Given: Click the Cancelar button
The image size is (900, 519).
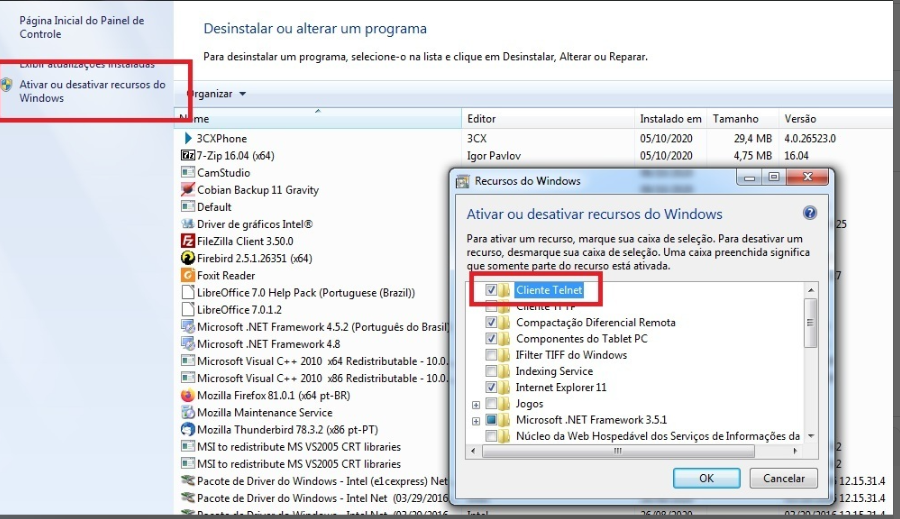Looking at the screenshot, I should click(x=783, y=478).
